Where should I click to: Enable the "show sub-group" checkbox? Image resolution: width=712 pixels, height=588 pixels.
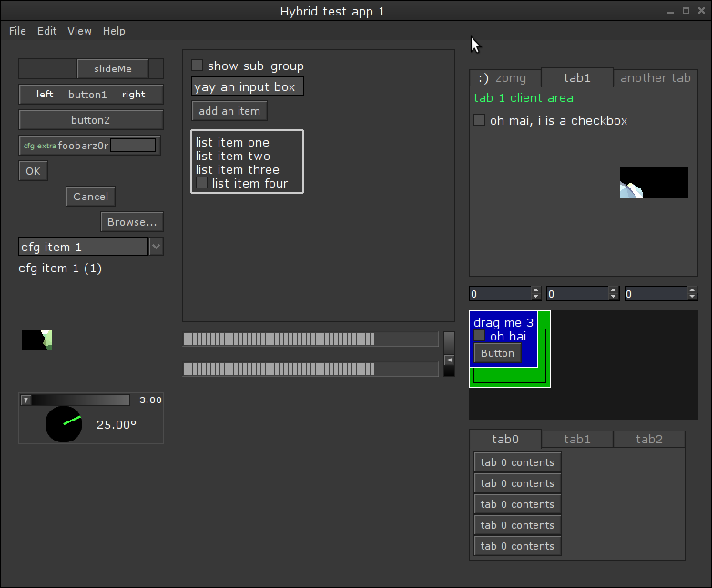[197, 66]
